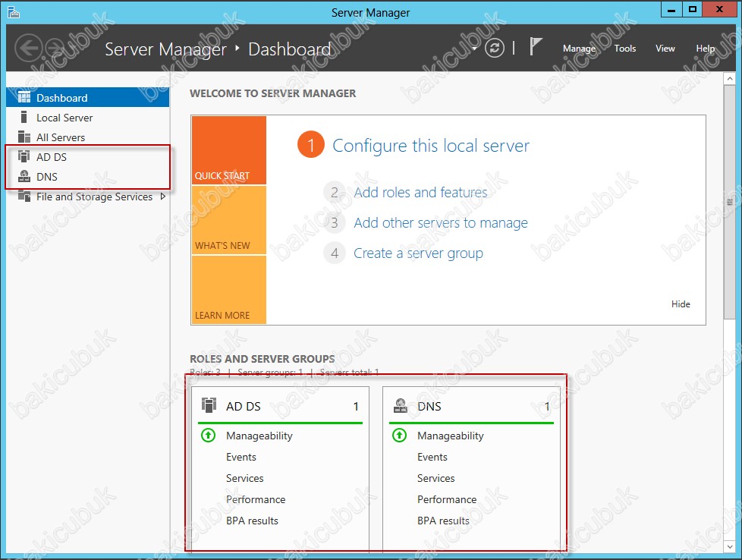Open the Manage menu
The height and width of the screenshot is (560, 742).
(579, 49)
